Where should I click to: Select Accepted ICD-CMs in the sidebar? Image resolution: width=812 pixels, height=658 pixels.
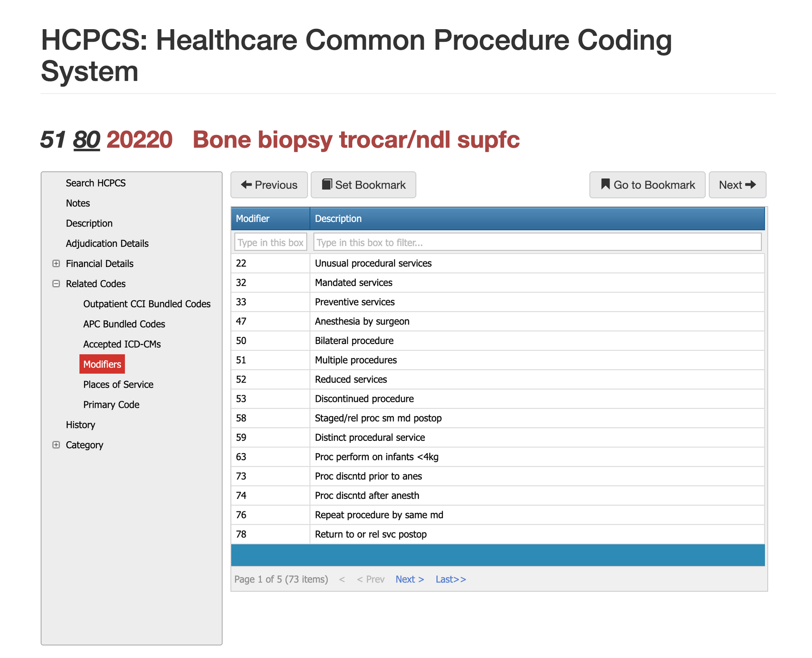[122, 344]
